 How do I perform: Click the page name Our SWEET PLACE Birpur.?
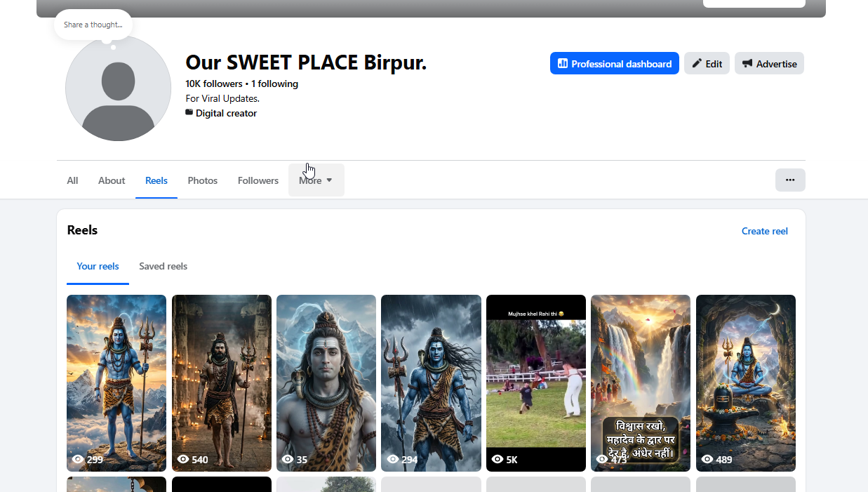pos(306,62)
